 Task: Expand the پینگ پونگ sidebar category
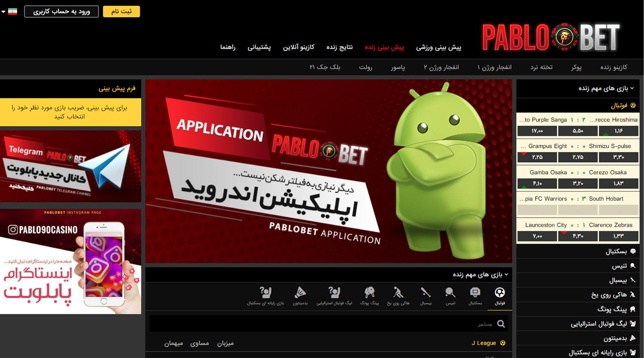(578, 309)
